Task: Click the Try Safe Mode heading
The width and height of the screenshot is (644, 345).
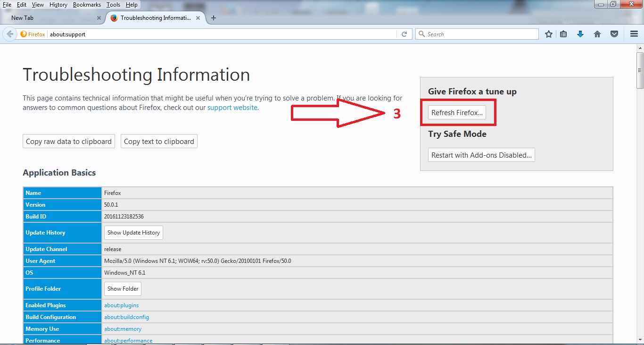Action: 457,134
